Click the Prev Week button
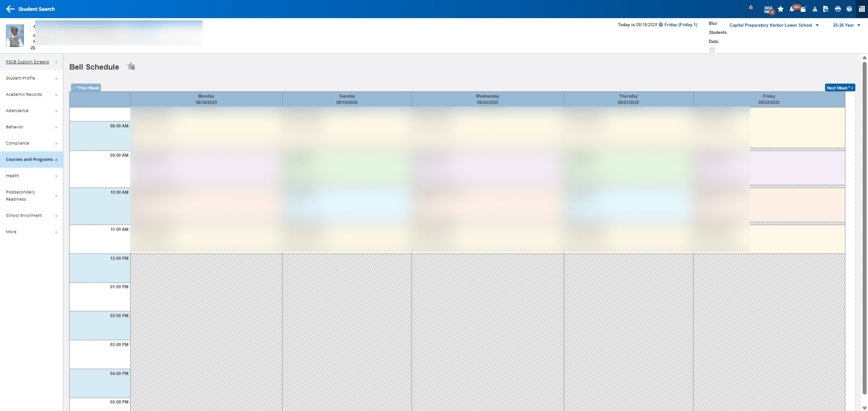 pyautogui.click(x=86, y=88)
